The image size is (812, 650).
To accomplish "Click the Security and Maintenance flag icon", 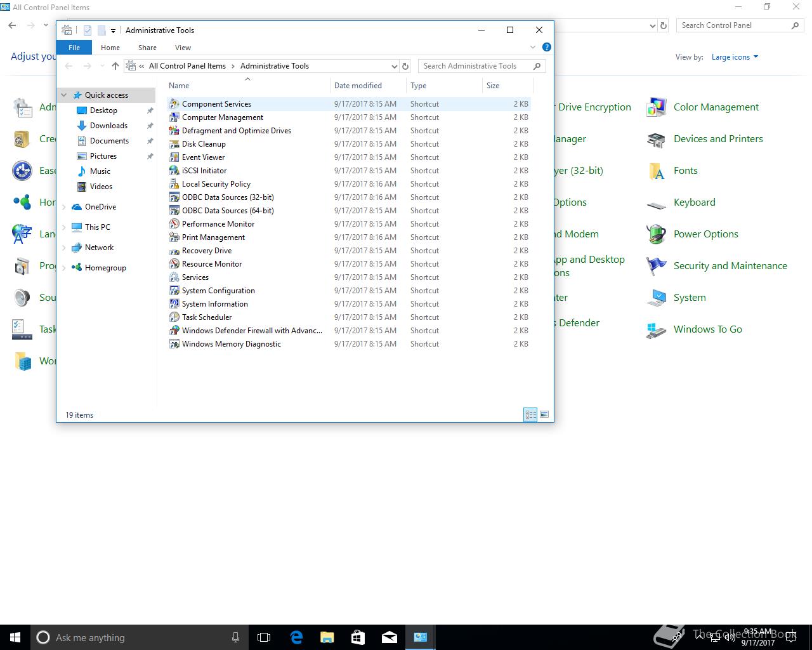I will pos(656,266).
